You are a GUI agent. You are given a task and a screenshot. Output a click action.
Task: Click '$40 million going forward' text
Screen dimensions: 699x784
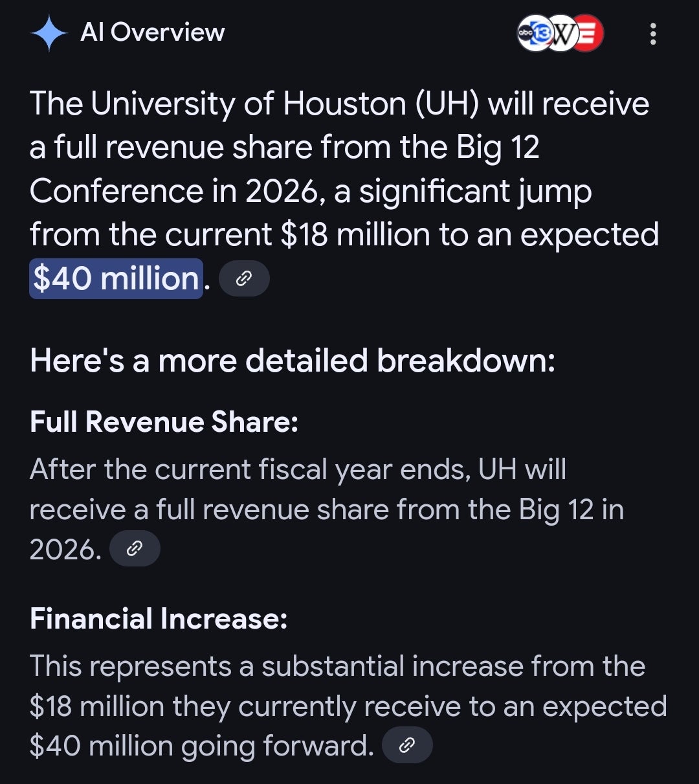[201, 746]
